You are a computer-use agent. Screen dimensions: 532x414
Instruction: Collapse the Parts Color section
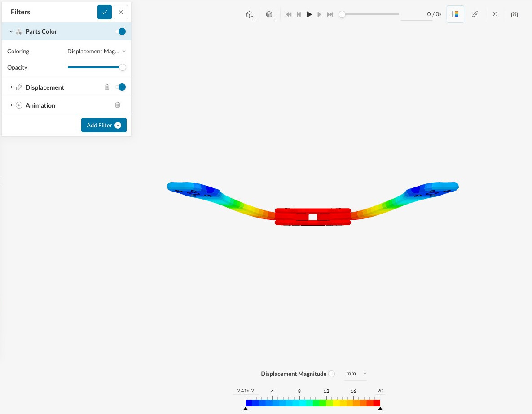pos(11,31)
